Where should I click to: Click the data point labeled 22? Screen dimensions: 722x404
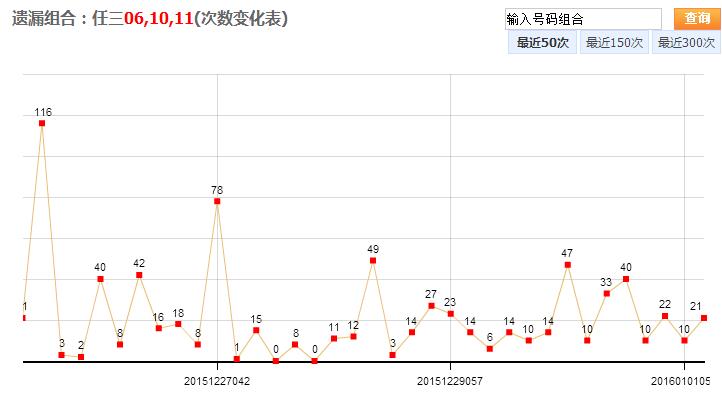pyautogui.click(x=665, y=316)
